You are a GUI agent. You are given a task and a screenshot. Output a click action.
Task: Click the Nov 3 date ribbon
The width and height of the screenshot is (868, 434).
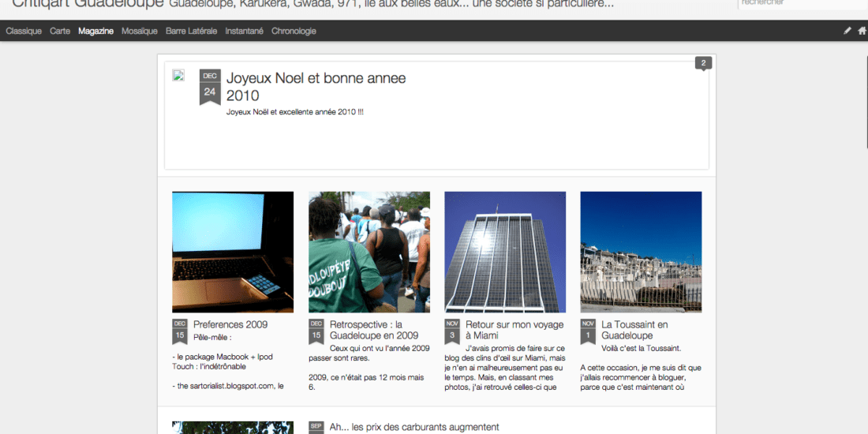click(452, 331)
